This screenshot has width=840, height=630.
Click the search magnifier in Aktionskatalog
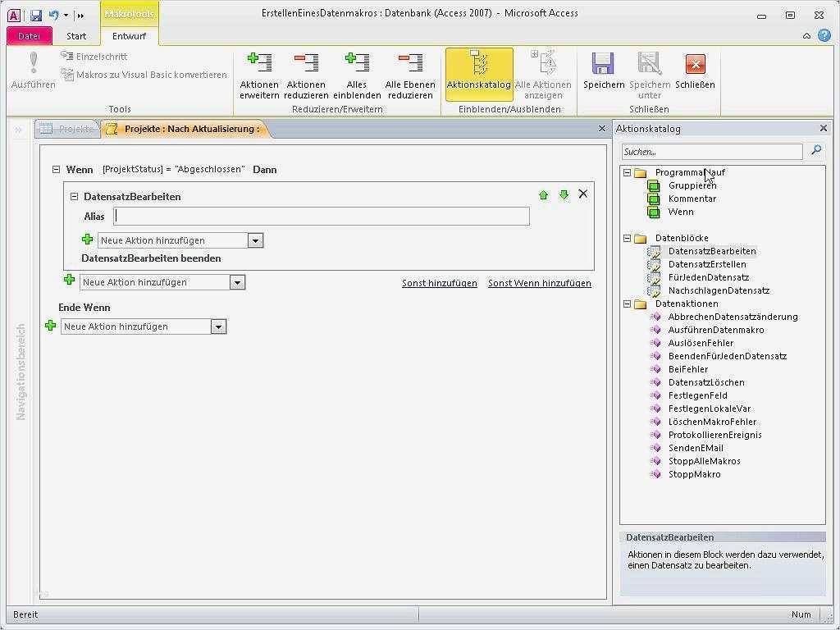point(816,151)
